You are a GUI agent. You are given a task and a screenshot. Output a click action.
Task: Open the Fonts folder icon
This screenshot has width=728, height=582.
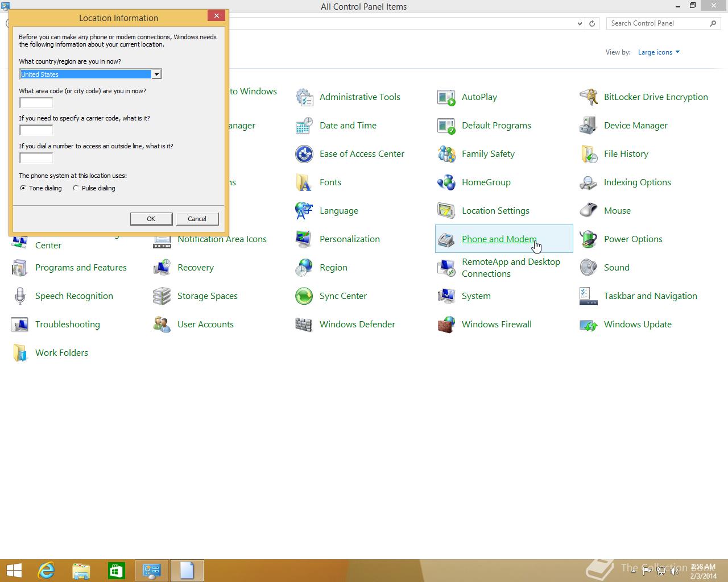click(304, 182)
